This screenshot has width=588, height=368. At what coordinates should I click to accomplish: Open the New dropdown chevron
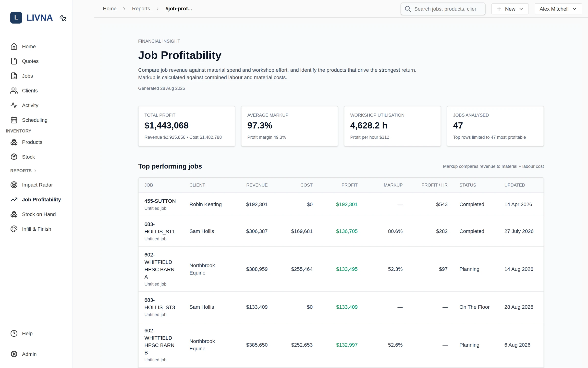coord(521,9)
